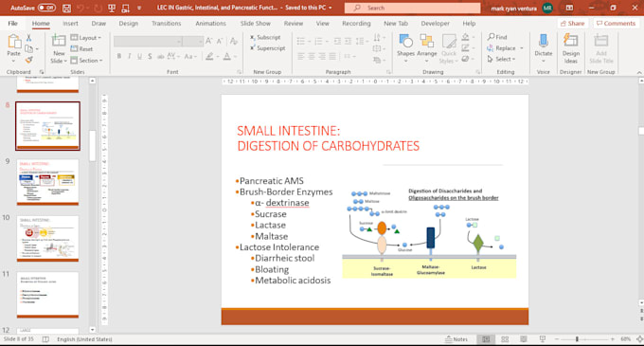
Task: Open the font name combo box
Action: coord(149,41)
